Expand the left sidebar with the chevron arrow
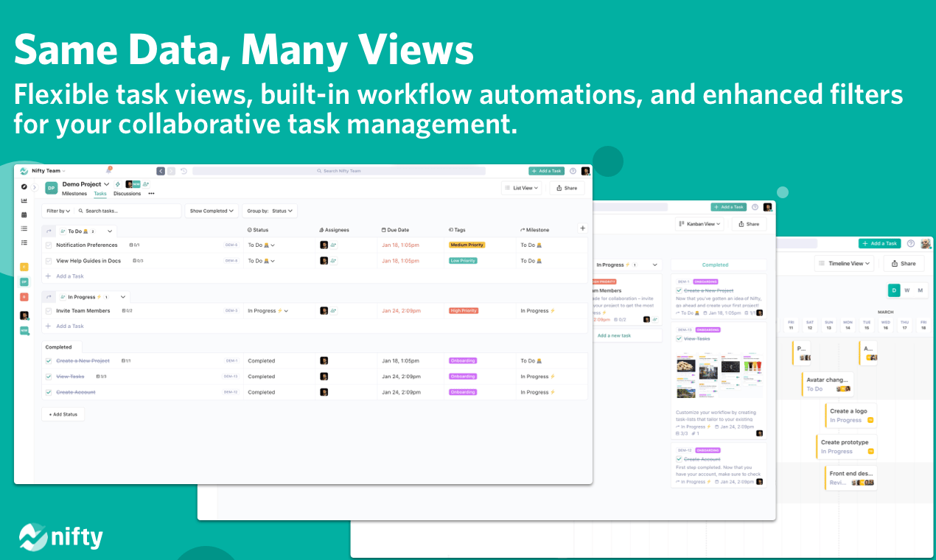 [x=34, y=187]
